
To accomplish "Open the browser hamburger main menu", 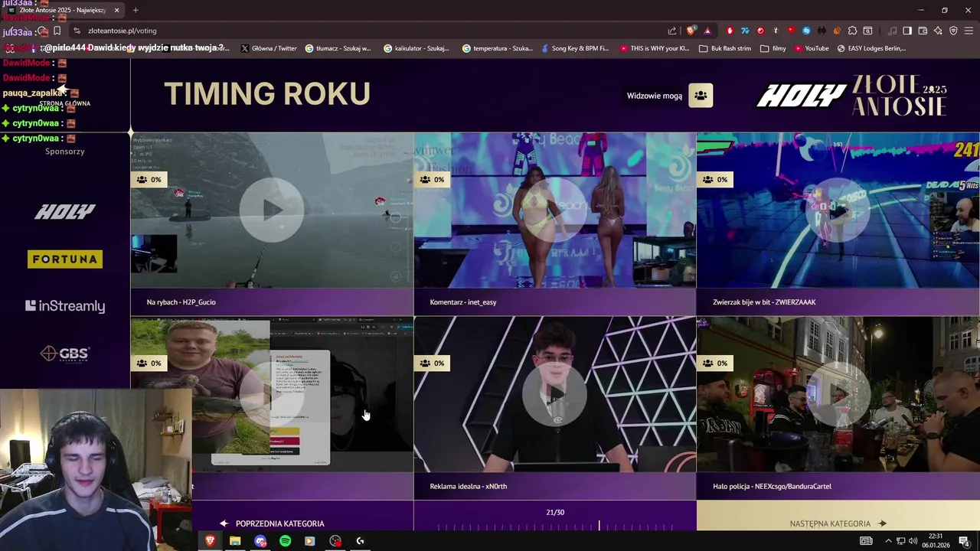I will [969, 31].
